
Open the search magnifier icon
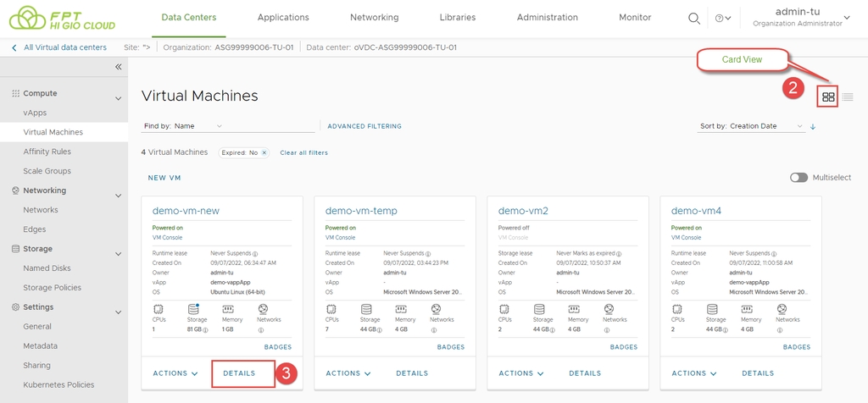[x=693, y=18]
